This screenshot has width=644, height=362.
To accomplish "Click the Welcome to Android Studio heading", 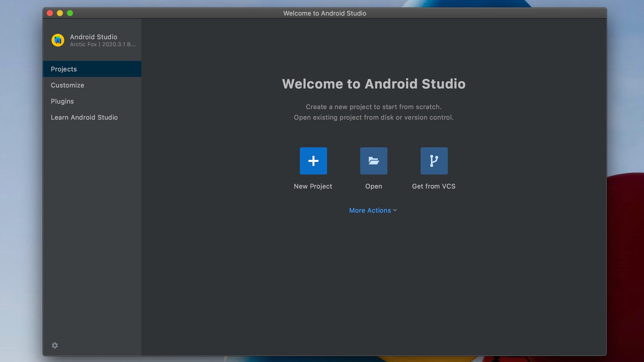I will pyautogui.click(x=374, y=84).
